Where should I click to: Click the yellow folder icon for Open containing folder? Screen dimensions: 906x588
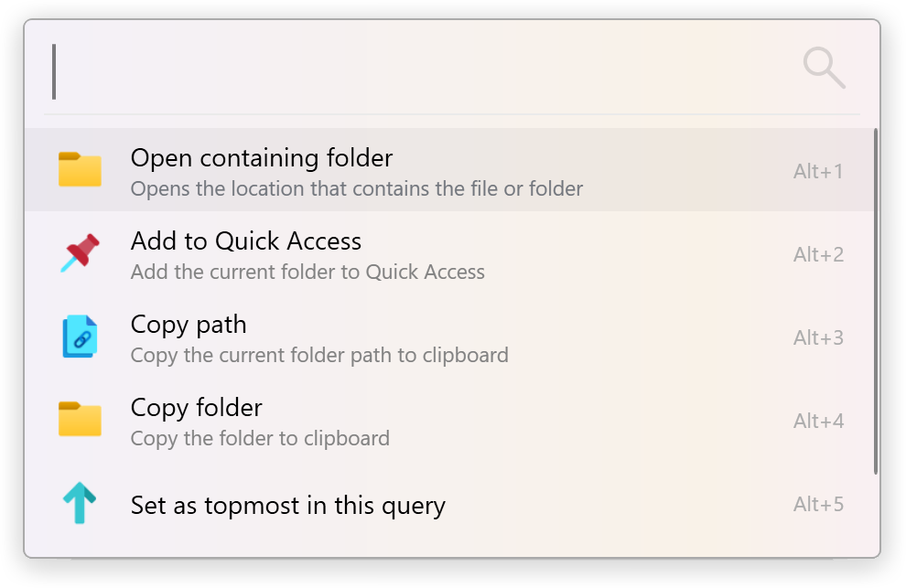(x=80, y=170)
